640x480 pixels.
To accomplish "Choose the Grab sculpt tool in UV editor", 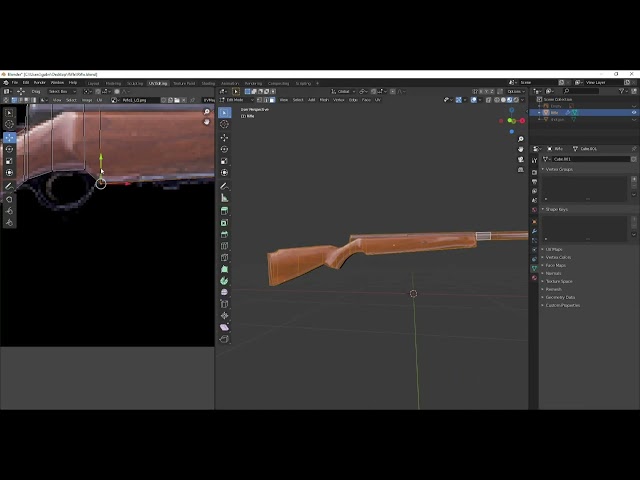I will (9, 199).
